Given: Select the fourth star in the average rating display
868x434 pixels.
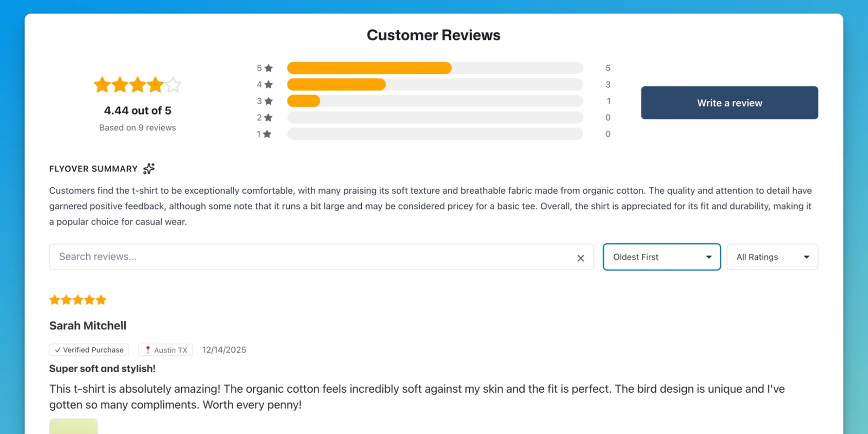Looking at the screenshot, I should pyautogui.click(x=155, y=85).
